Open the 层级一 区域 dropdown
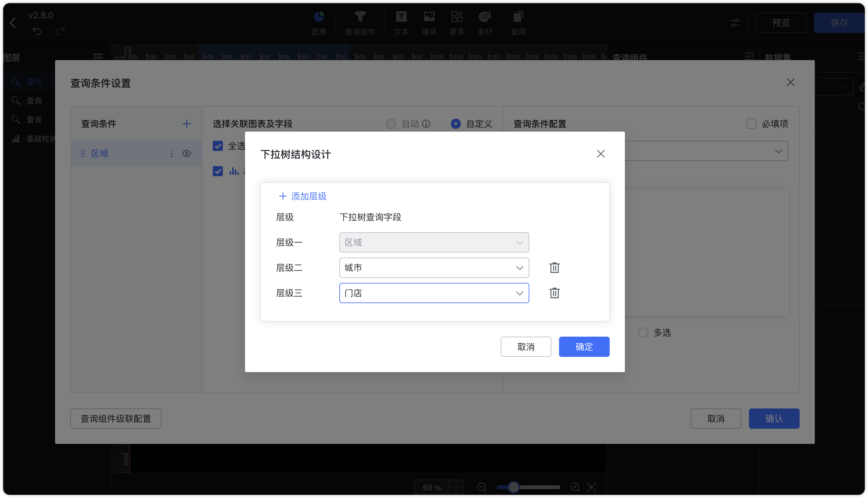Image resolution: width=868 pixels, height=498 pixels. click(x=434, y=242)
